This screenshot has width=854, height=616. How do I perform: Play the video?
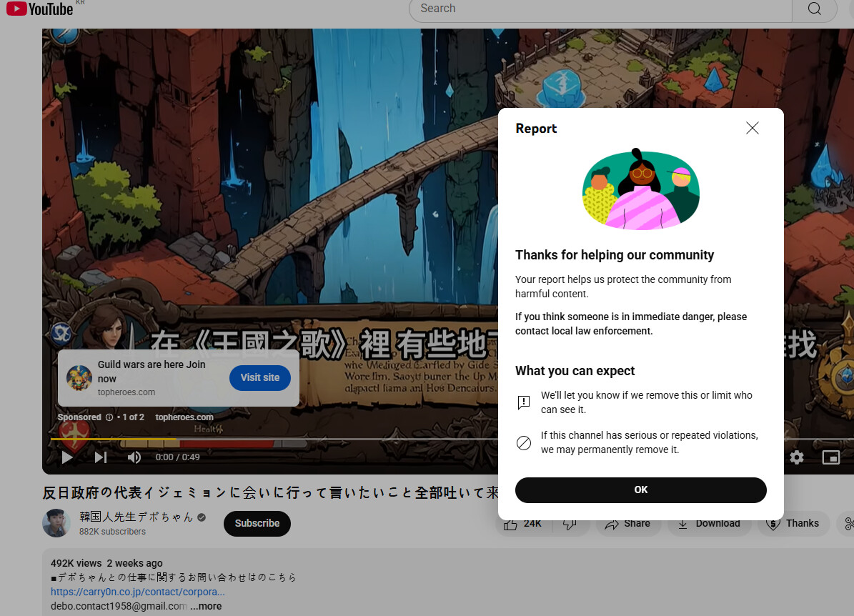67,457
